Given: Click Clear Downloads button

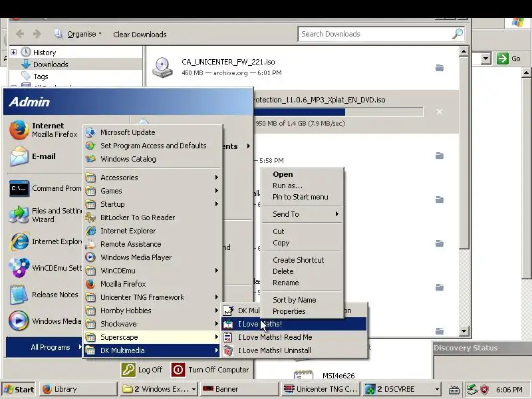Looking at the screenshot, I should 140,35.
